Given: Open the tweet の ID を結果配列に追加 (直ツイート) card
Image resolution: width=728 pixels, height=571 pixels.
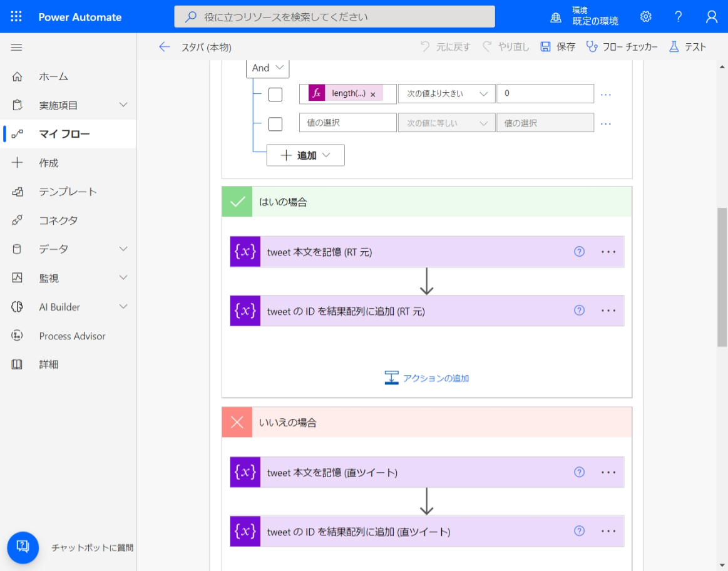Looking at the screenshot, I should coord(427,531).
